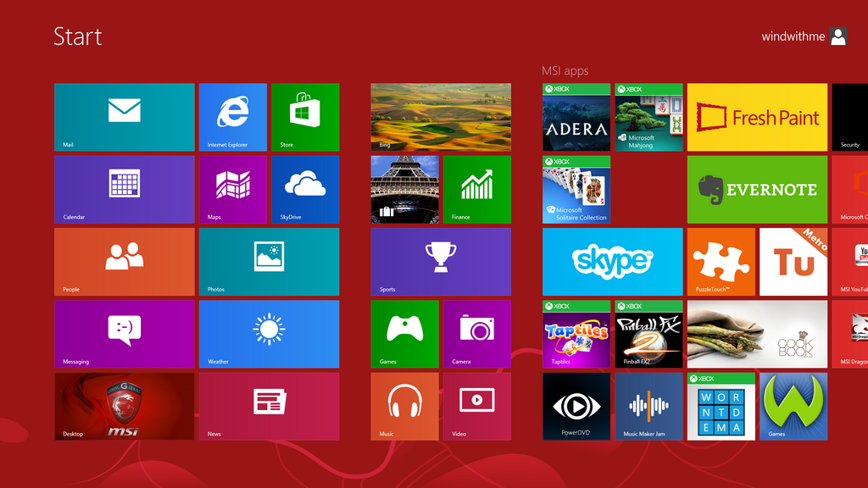
Task: Open the Cook Book asparagus tile
Action: click(757, 334)
